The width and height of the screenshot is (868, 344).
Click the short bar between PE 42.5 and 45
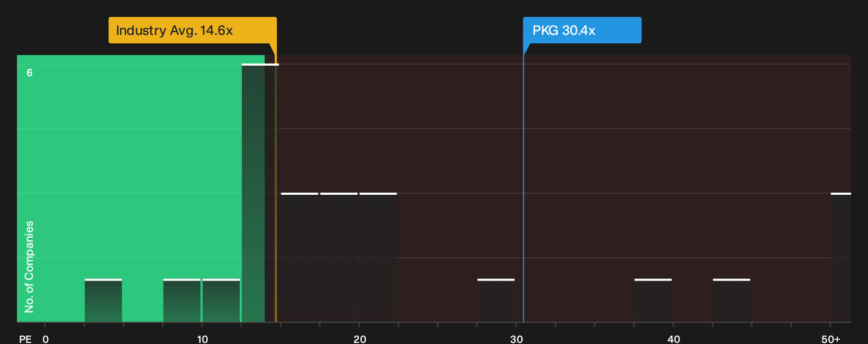pyautogui.click(x=731, y=300)
